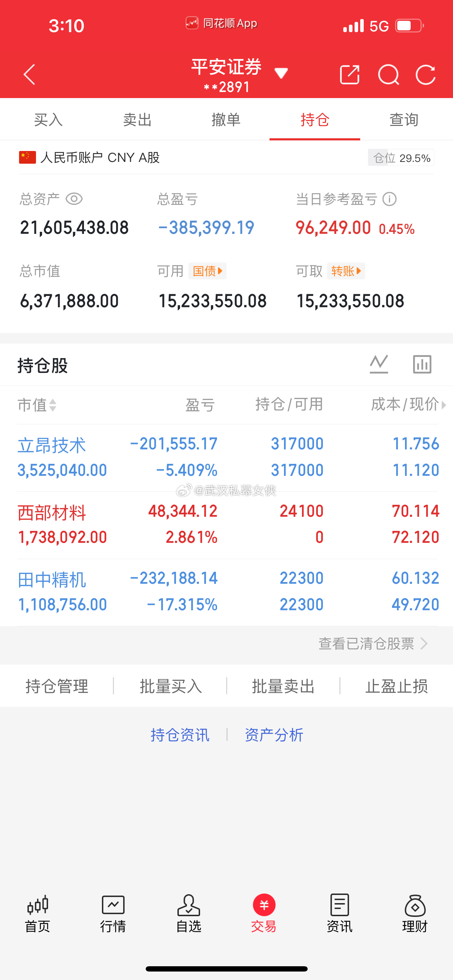Tap the 同花顺 App return pill
Image resolution: width=453 pixels, height=980 pixels.
(221, 23)
